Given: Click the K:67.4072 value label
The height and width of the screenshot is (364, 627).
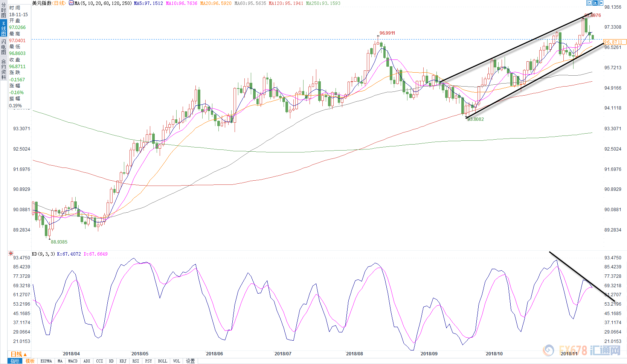Looking at the screenshot, I should point(69,254).
